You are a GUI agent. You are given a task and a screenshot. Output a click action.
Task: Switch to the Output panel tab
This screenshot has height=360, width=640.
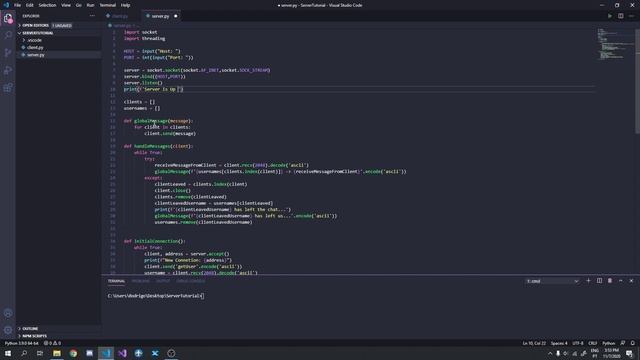tap(163, 281)
